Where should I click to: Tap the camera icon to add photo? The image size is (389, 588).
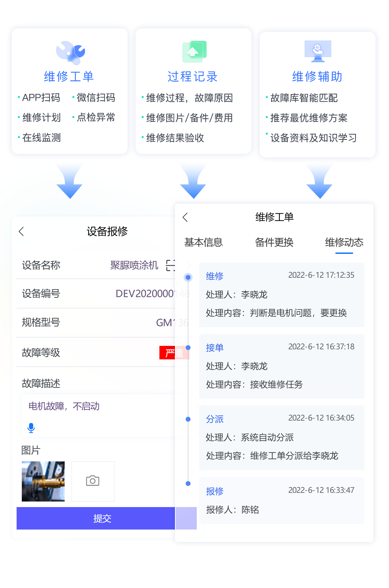click(93, 481)
